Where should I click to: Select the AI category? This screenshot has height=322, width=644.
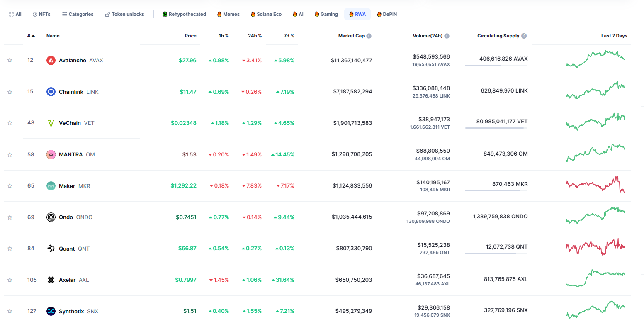pyautogui.click(x=298, y=14)
